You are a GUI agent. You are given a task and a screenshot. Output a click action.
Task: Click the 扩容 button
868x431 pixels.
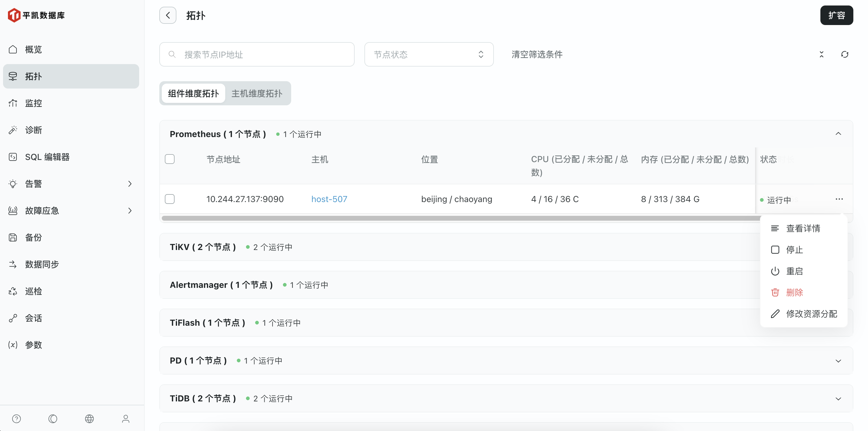tap(836, 15)
